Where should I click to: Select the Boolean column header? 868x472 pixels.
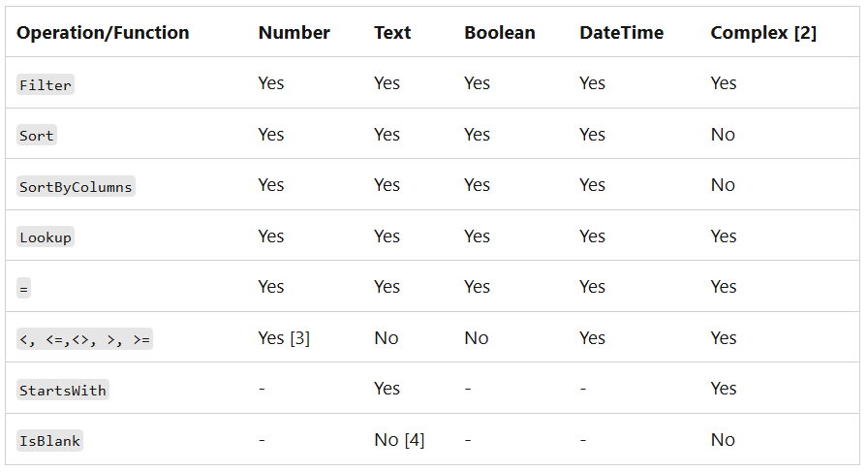tap(499, 33)
